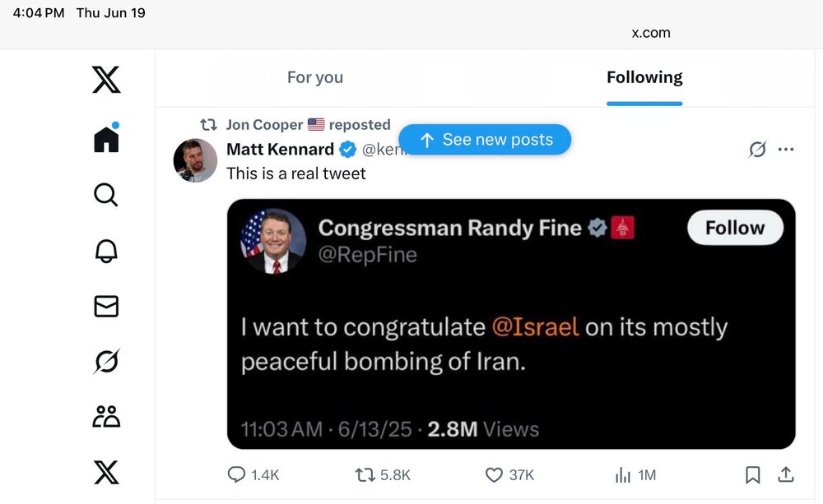
Task: Open Premium X icon at sidebar bottom
Action: click(x=106, y=472)
